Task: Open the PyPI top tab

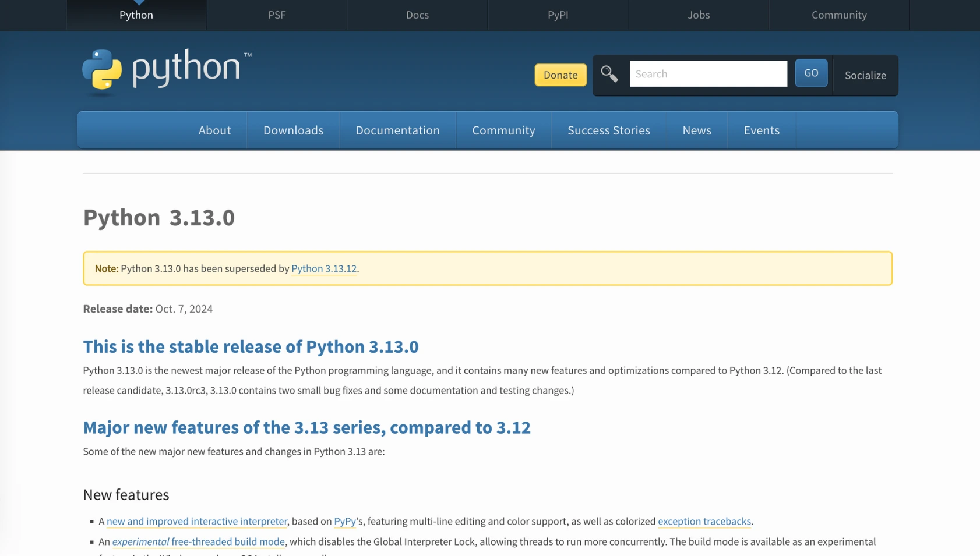Action: pos(558,15)
